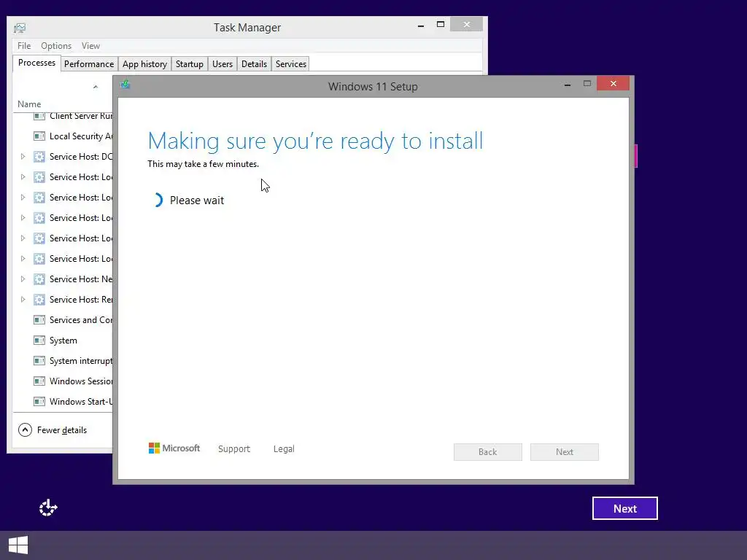Switch to the Performance tab
747x560 pixels.
89,64
